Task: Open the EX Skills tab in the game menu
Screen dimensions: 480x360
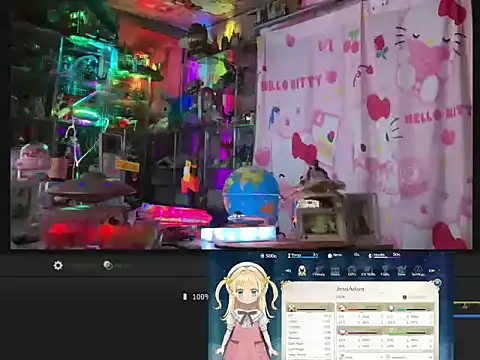Action: coord(368,271)
